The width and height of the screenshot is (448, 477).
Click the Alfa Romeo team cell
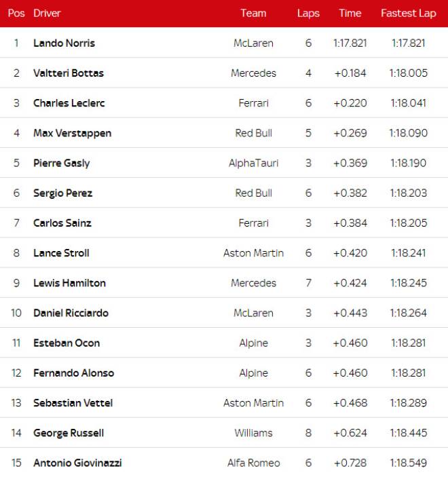pyautogui.click(x=253, y=463)
